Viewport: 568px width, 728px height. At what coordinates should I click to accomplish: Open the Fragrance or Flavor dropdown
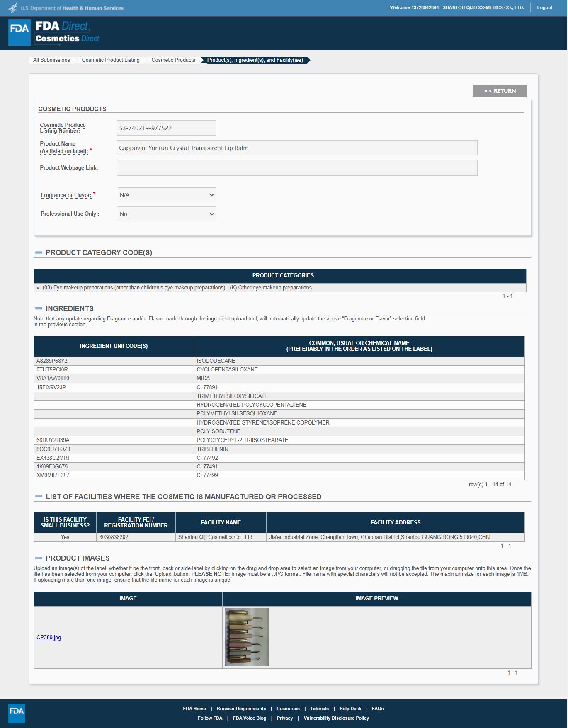[167, 195]
